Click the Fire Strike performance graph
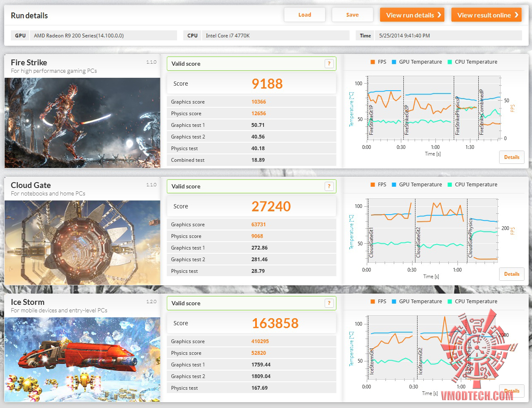The width and height of the screenshot is (532, 408). point(433,108)
